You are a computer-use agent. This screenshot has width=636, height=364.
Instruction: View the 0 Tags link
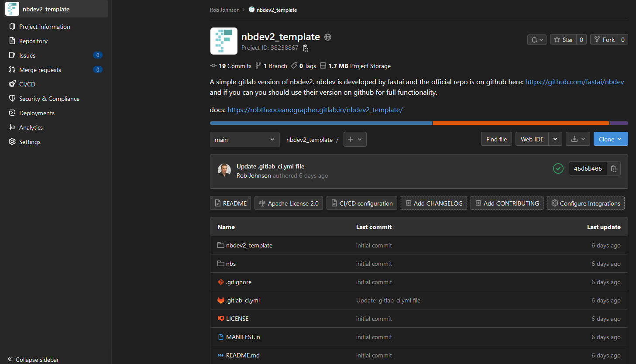click(304, 66)
